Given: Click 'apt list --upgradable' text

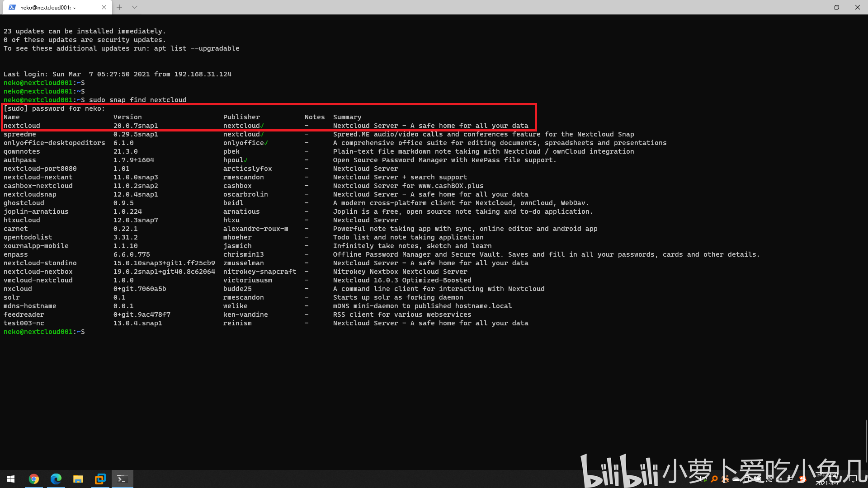Looking at the screenshot, I should click(x=197, y=48).
